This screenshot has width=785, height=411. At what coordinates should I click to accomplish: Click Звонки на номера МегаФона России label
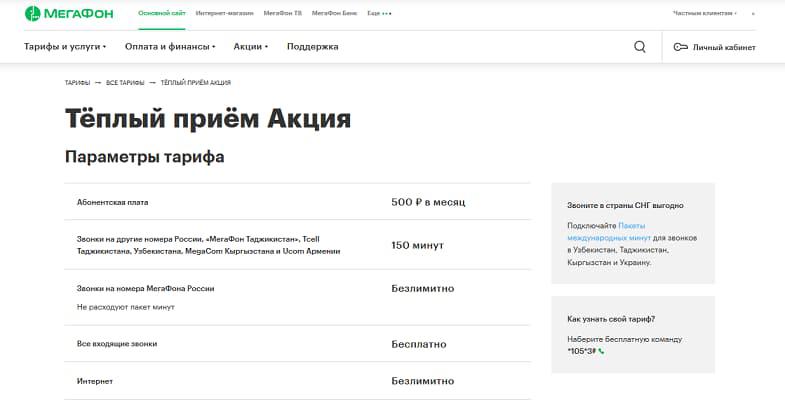(x=146, y=288)
